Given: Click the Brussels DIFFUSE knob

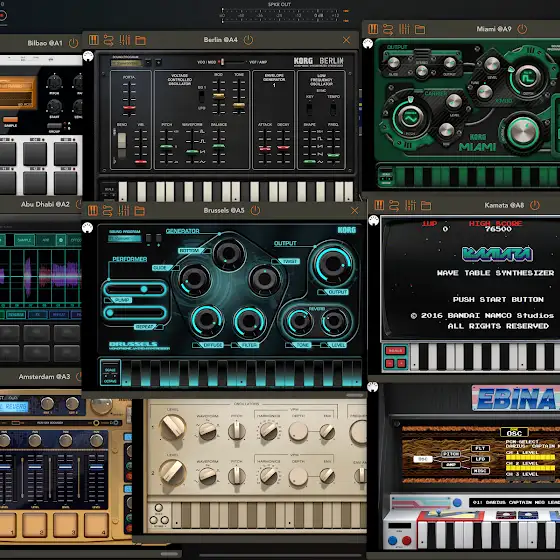Looking at the screenshot, I should 207,321.
